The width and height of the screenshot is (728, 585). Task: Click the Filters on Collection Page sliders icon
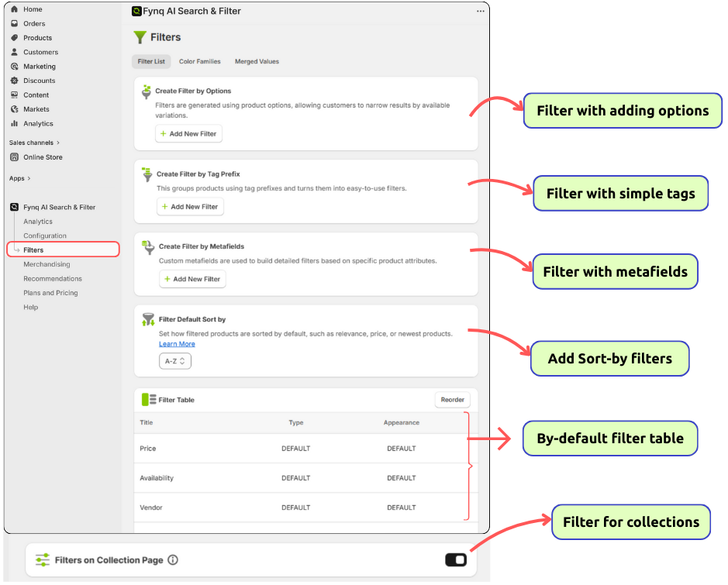tap(43, 560)
